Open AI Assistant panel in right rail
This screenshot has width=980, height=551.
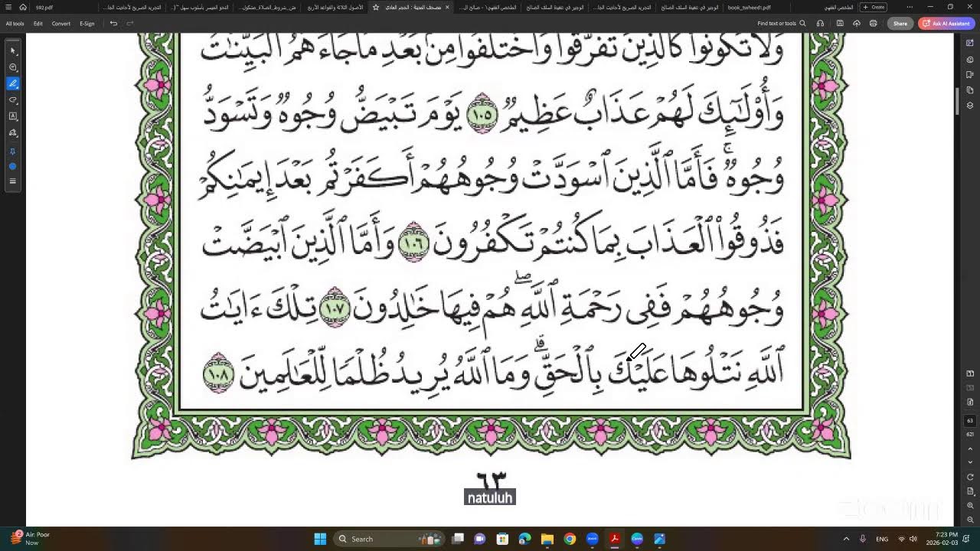coord(970,44)
